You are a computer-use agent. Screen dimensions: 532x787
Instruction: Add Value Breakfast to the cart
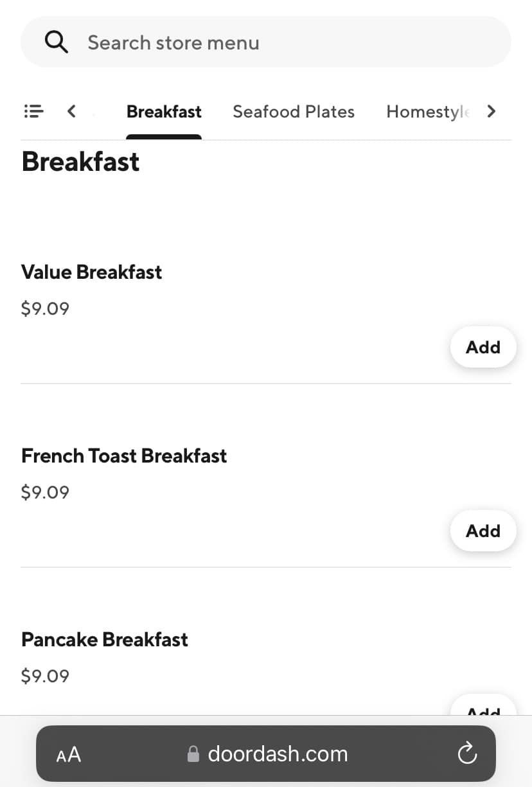coord(483,347)
